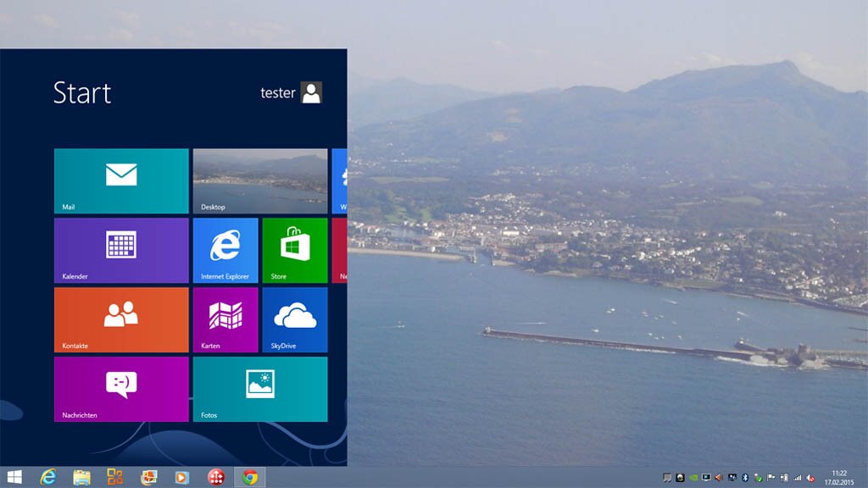Image resolution: width=868 pixels, height=488 pixels.
Task: Open the SkyDrive tile
Action: [294, 319]
